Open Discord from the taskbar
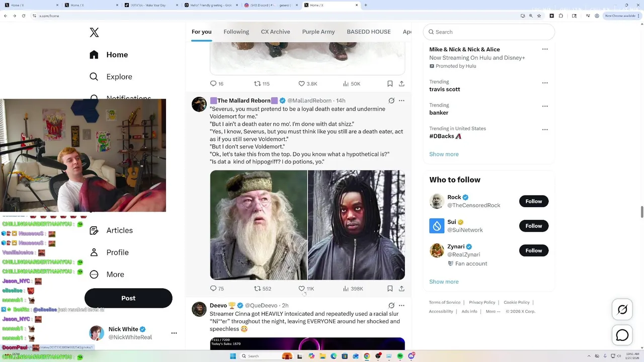 point(412,356)
